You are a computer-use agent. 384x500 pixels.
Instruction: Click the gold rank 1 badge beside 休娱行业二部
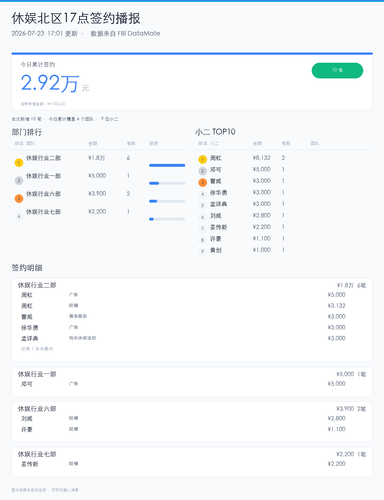[x=19, y=163]
